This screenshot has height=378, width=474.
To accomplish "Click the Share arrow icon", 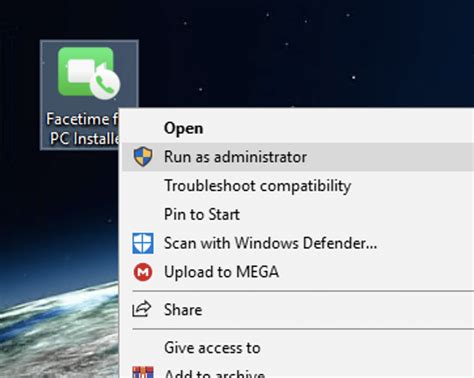I will 142,309.
